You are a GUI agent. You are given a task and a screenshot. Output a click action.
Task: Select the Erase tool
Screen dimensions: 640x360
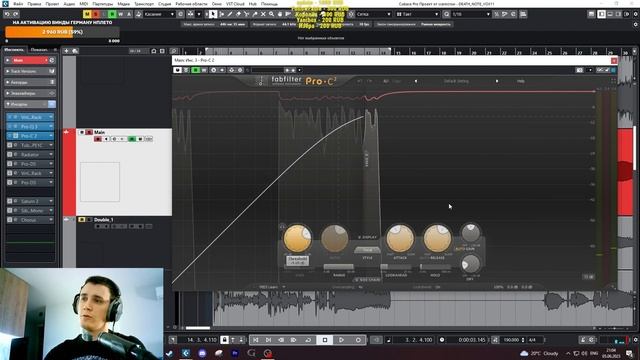click(x=238, y=14)
